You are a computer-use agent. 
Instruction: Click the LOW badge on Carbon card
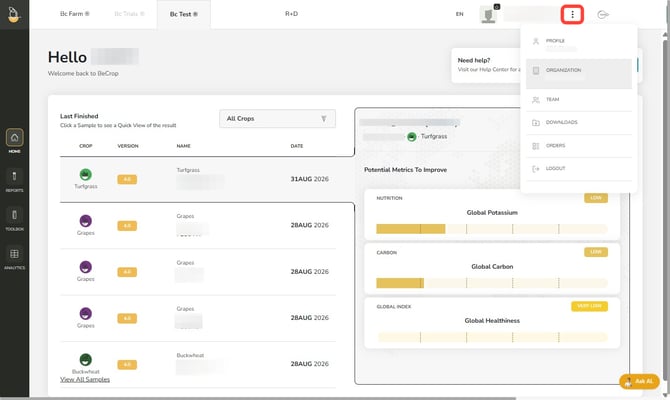pyautogui.click(x=596, y=252)
